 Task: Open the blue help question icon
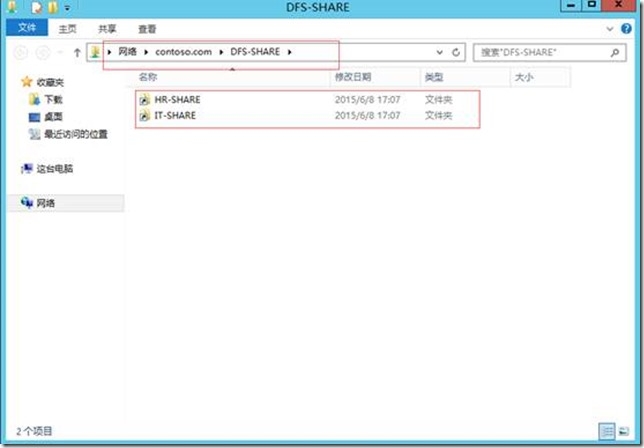pos(626,28)
